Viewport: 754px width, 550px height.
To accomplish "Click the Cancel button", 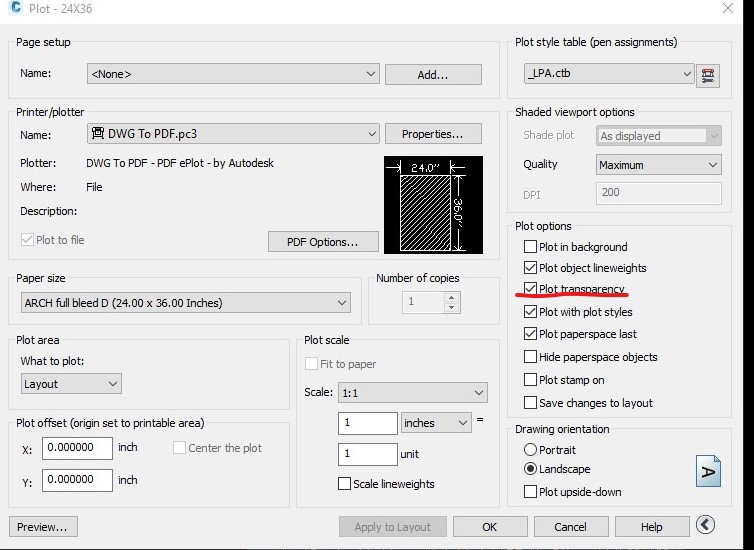I will tap(571, 527).
